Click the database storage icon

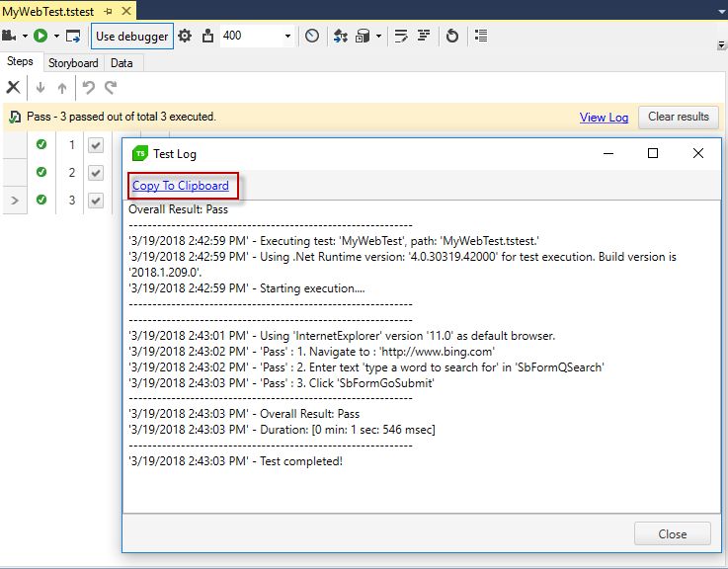363,36
